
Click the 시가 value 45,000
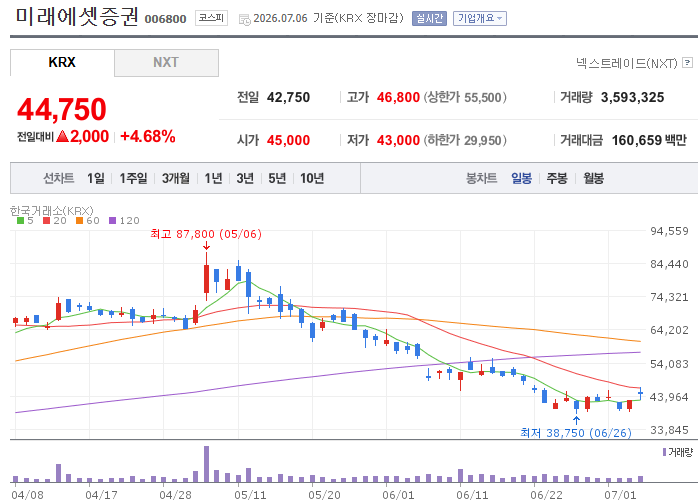click(288, 140)
